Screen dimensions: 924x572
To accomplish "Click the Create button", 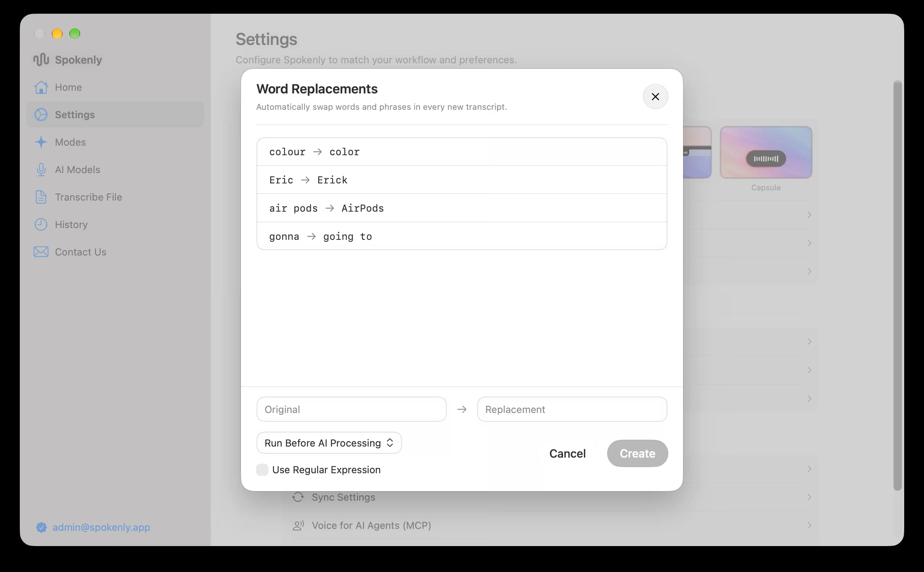I will (637, 453).
